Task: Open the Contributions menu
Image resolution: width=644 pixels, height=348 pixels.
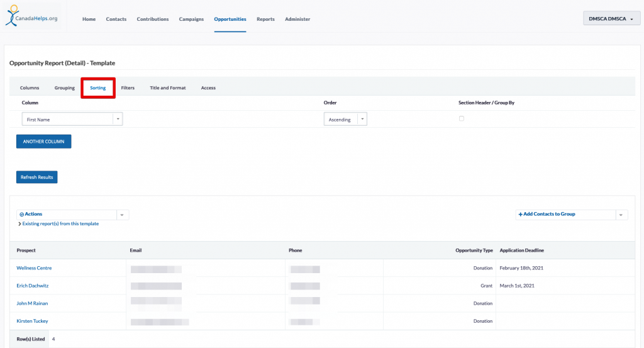Action: (x=153, y=19)
